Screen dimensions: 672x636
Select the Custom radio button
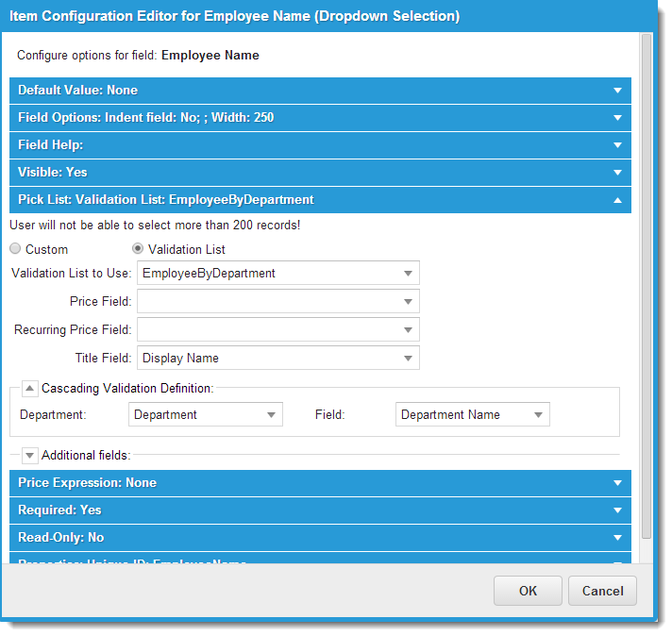[x=15, y=249]
